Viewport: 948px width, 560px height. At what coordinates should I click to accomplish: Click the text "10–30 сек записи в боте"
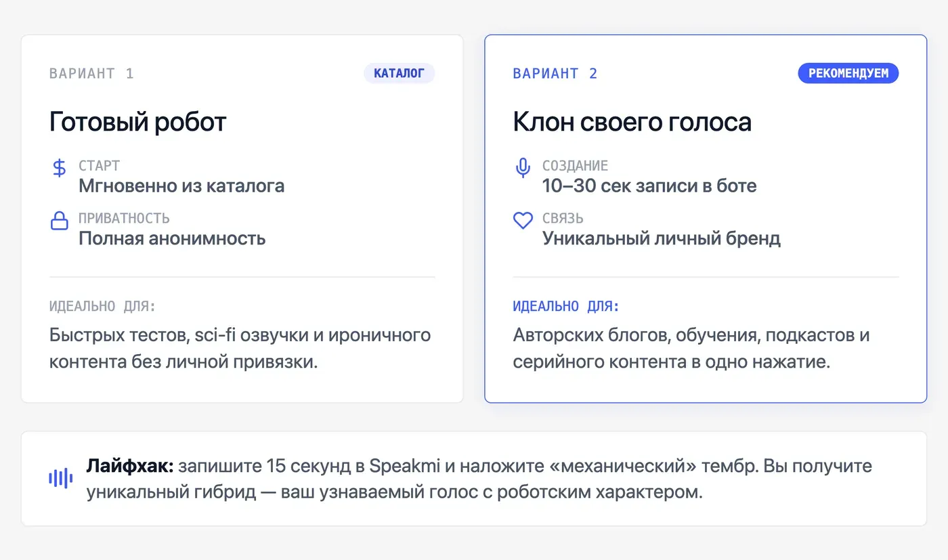click(649, 186)
